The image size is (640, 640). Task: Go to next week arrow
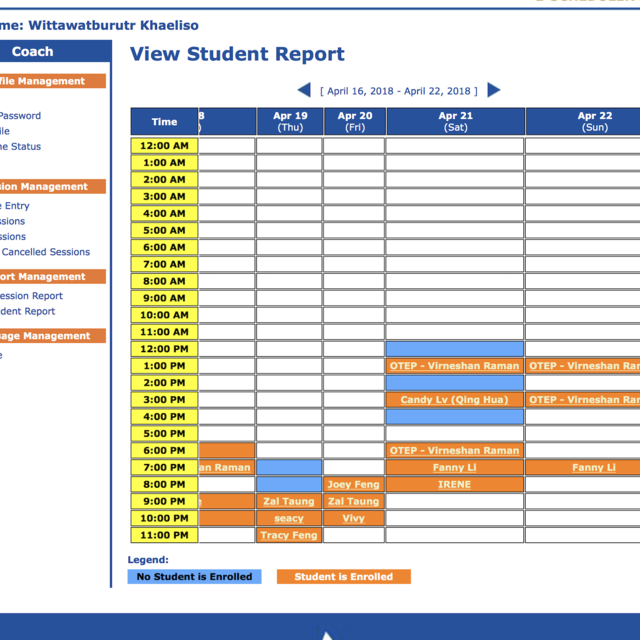(x=493, y=90)
